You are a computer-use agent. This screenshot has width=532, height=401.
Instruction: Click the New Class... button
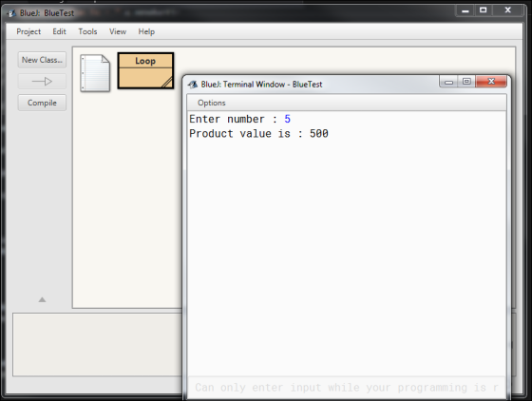(42, 60)
